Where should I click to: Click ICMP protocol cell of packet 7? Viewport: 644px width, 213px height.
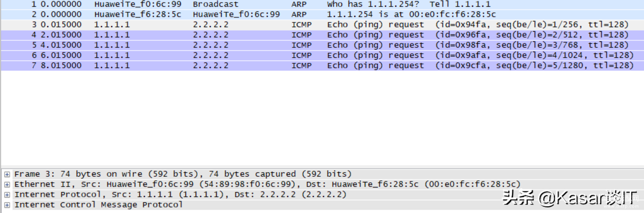click(x=302, y=65)
